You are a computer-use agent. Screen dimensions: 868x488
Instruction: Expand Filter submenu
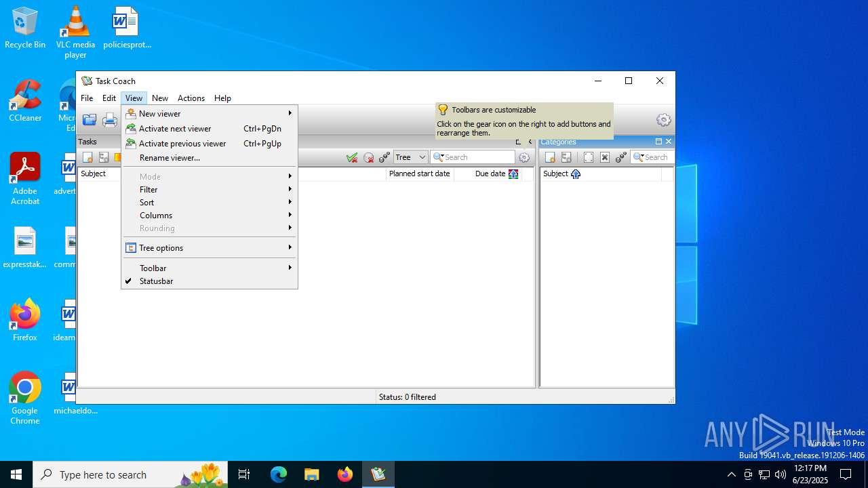click(x=210, y=190)
